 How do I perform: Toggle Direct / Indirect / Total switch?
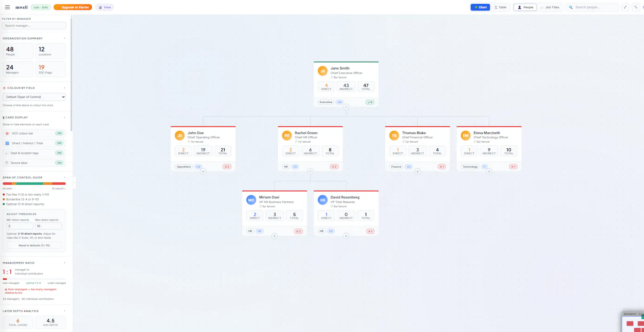59,143
